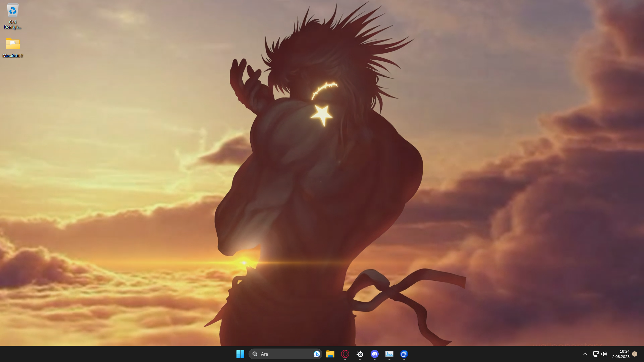The image size is (644, 362).
Task: Select the Recycle Bin desktop icon
Action: (12, 11)
